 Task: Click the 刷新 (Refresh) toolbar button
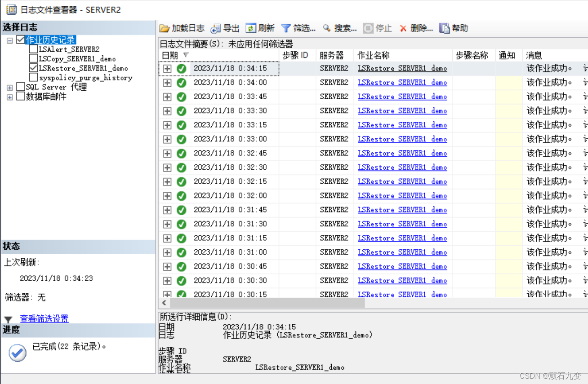tap(260, 28)
